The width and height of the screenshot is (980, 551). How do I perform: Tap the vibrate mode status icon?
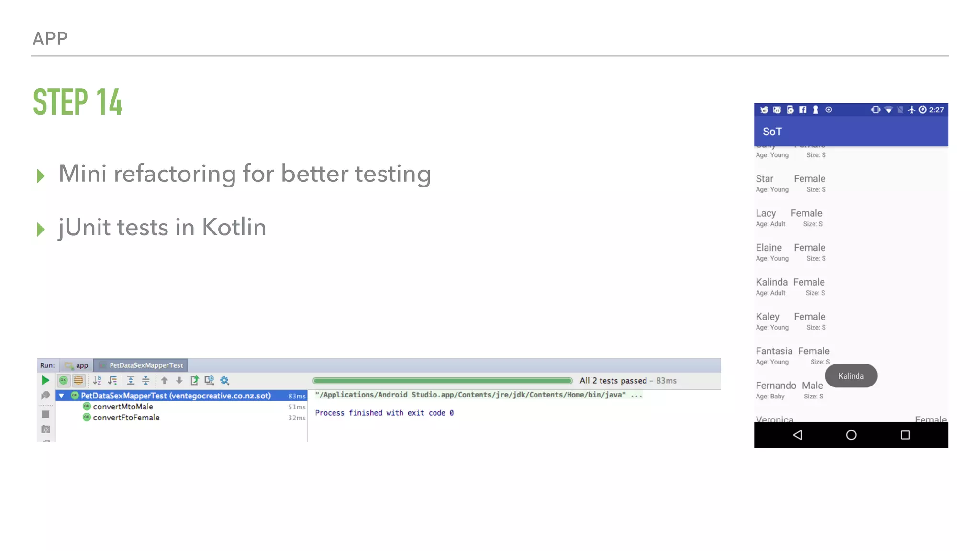(875, 110)
